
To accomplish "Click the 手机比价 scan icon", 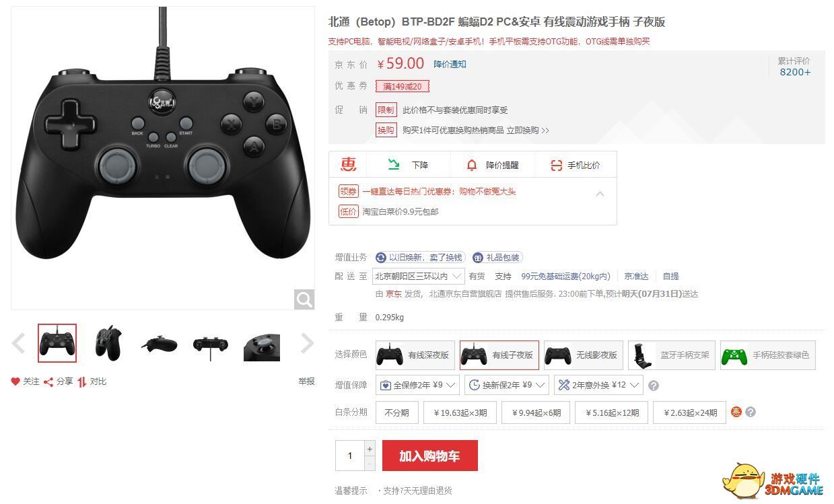I will point(556,165).
